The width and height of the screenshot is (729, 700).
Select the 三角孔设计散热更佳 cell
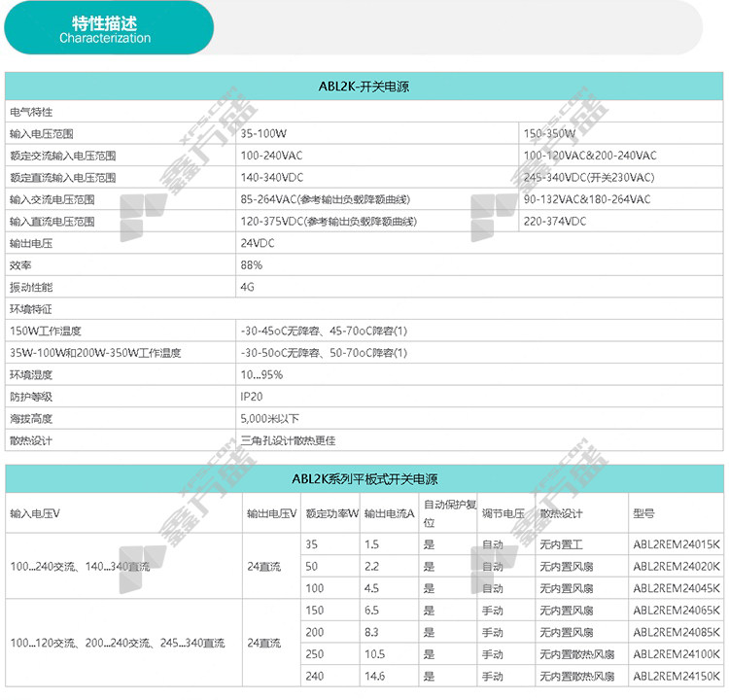pos(288,440)
